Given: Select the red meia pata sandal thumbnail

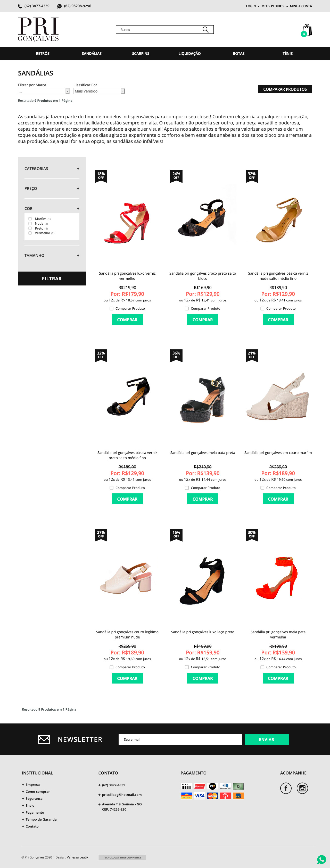Looking at the screenshot, I should [278, 577].
